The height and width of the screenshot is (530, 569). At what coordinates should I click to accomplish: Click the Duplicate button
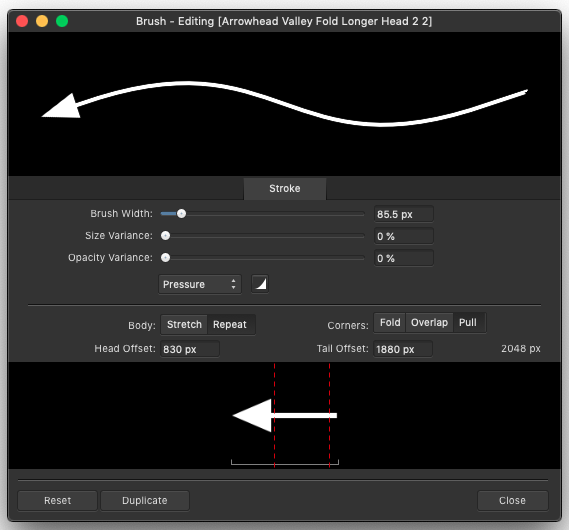[x=145, y=501]
